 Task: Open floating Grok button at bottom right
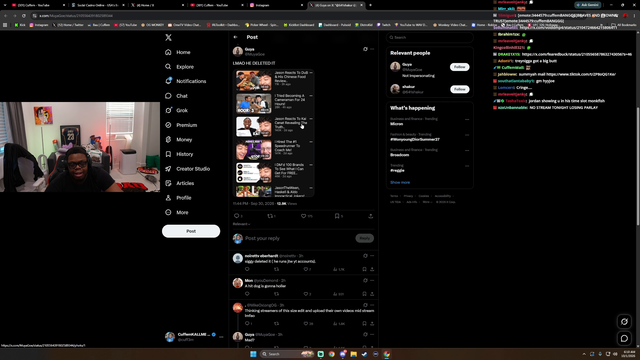(x=624, y=322)
